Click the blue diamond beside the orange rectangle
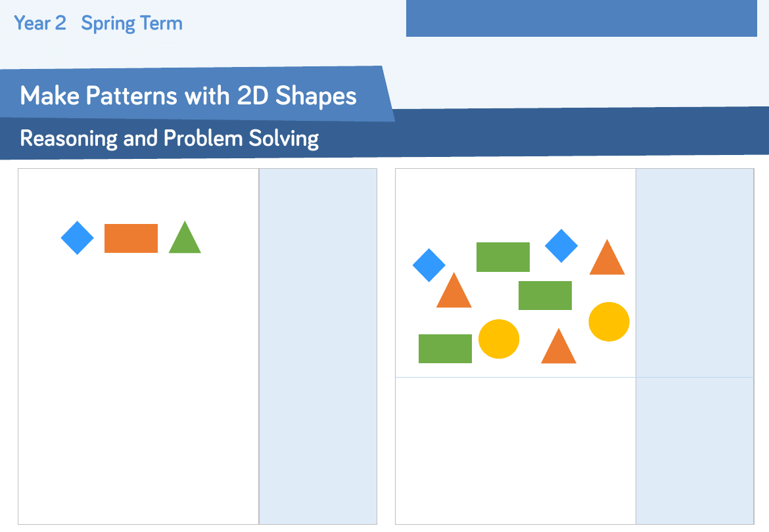 pyautogui.click(x=78, y=238)
